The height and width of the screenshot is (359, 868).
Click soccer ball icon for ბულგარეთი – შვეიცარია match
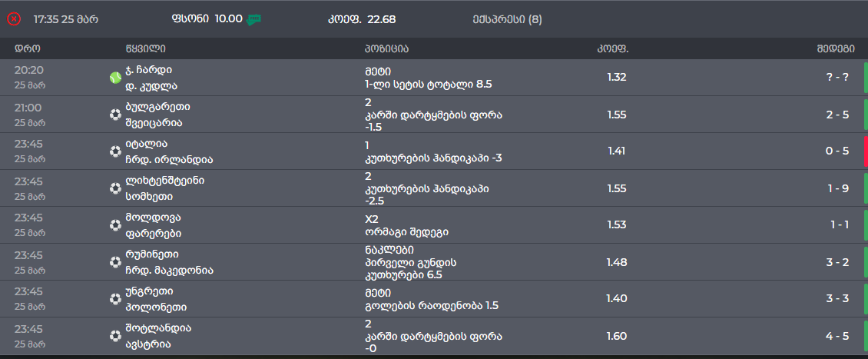click(115, 115)
